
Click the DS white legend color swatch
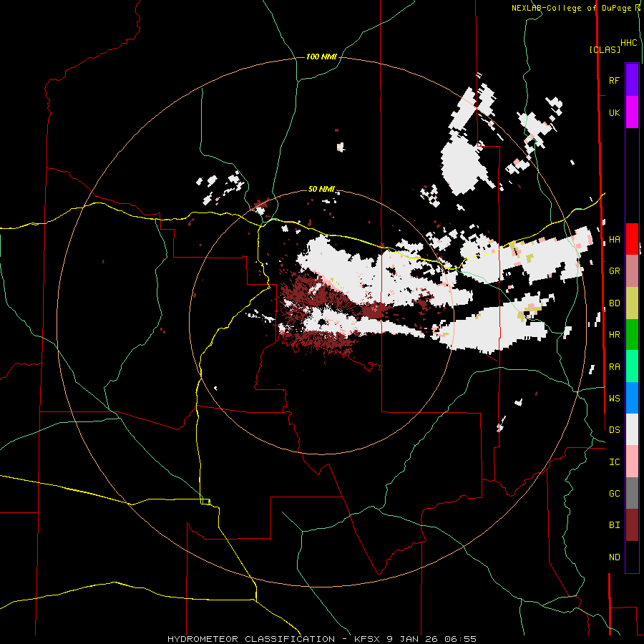pyautogui.click(x=632, y=429)
